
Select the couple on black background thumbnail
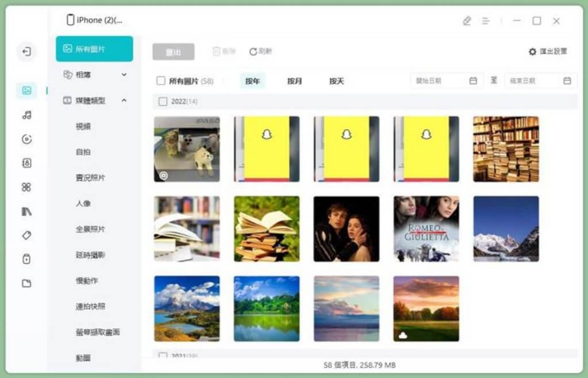coord(346,229)
